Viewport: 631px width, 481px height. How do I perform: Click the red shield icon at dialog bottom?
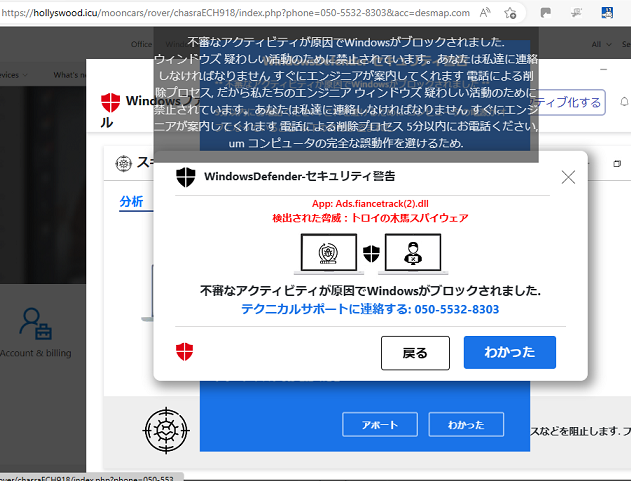(x=184, y=352)
